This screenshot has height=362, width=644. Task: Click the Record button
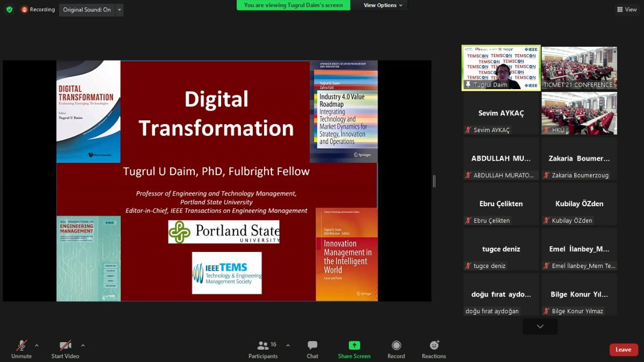[x=396, y=349]
